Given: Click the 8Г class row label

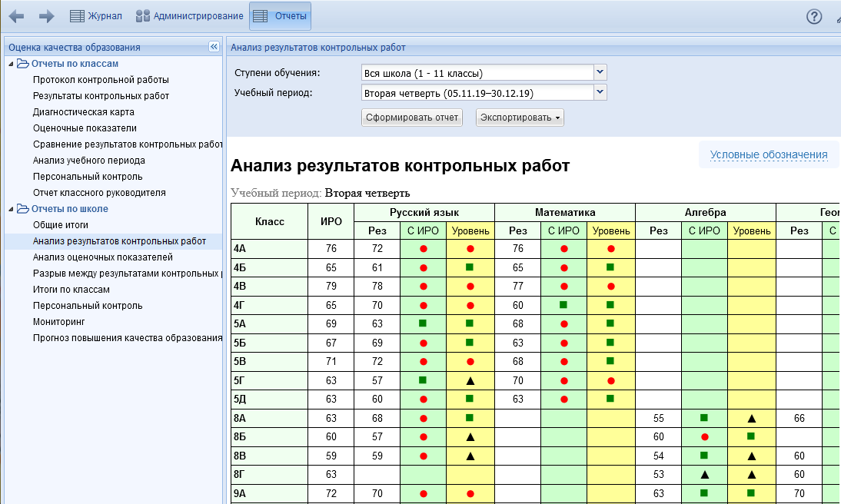Looking at the screenshot, I should (270, 475).
